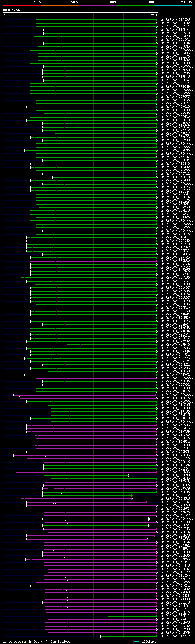This screenshot has width=195, height=644.
Task: Open hit UniRef100_Q3E9J1
Action: pyautogui.click(x=175, y=26)
